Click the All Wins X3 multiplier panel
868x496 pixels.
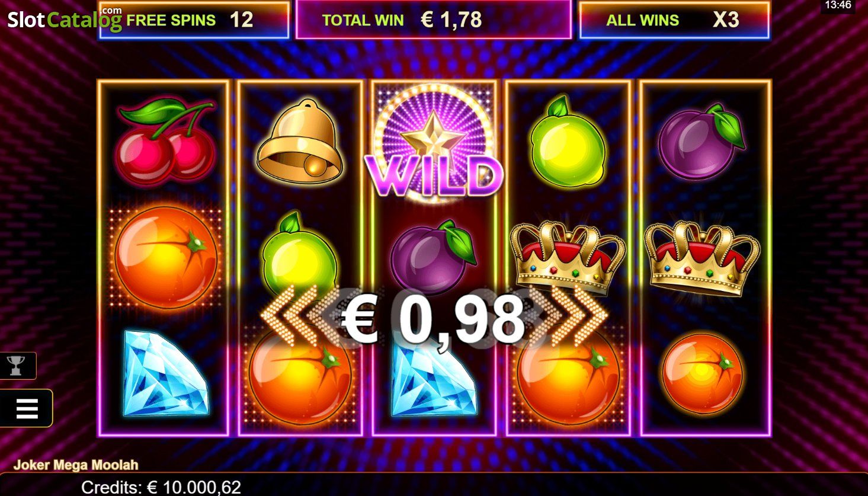(x=674, y=20)
